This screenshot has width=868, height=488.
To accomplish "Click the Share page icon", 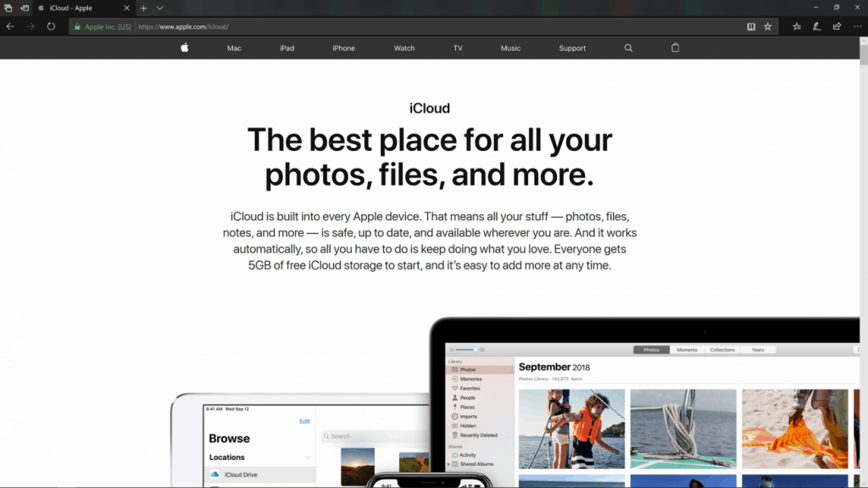I will pos(837,26).
